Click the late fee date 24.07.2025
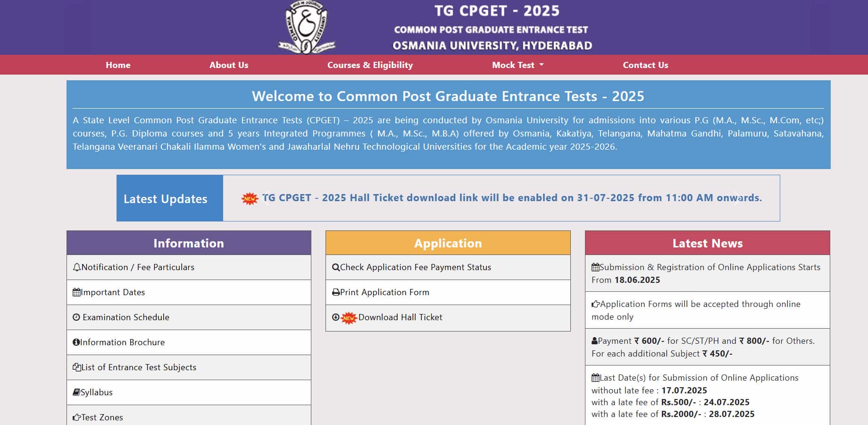This screenshot has height=425, width=868. coord(726,402)
